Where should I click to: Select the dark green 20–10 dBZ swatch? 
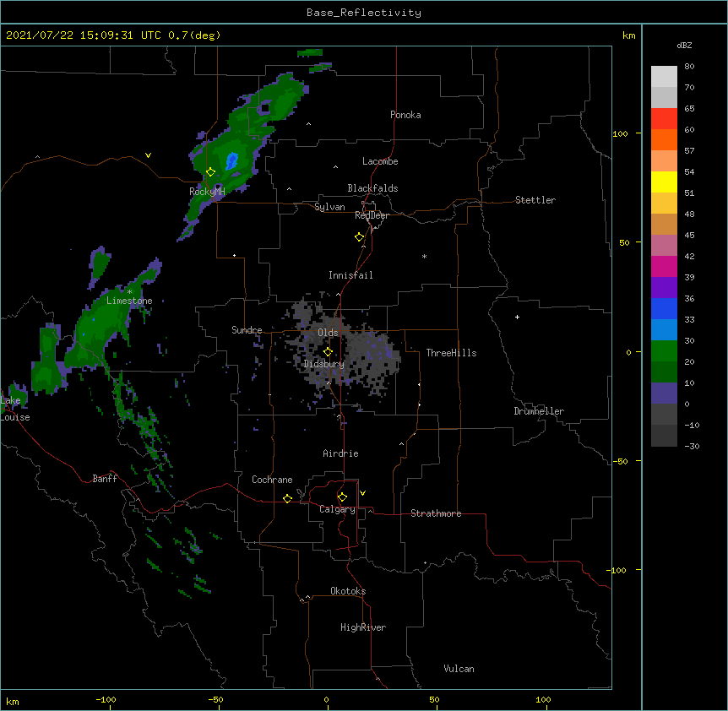click(x=664, y=372)
